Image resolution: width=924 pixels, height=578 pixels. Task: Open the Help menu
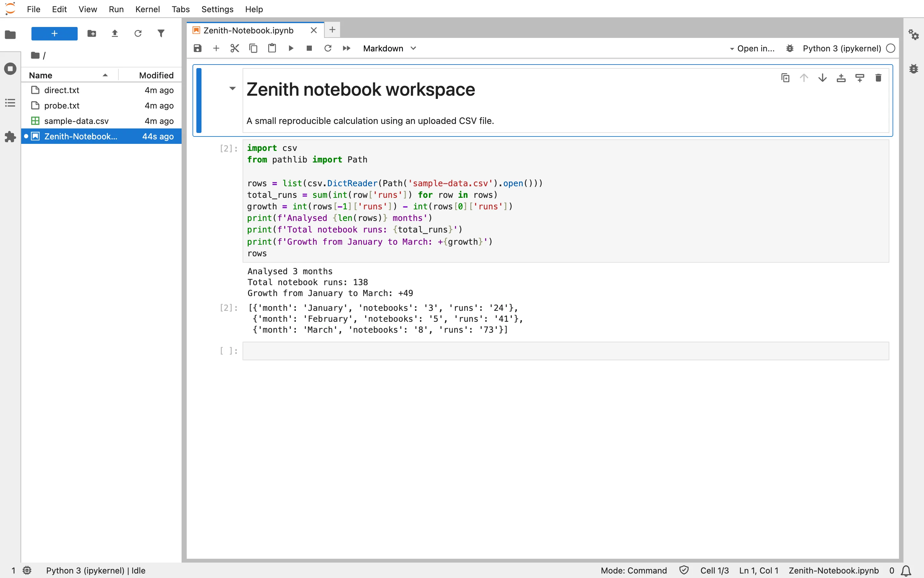pos(254,9)
